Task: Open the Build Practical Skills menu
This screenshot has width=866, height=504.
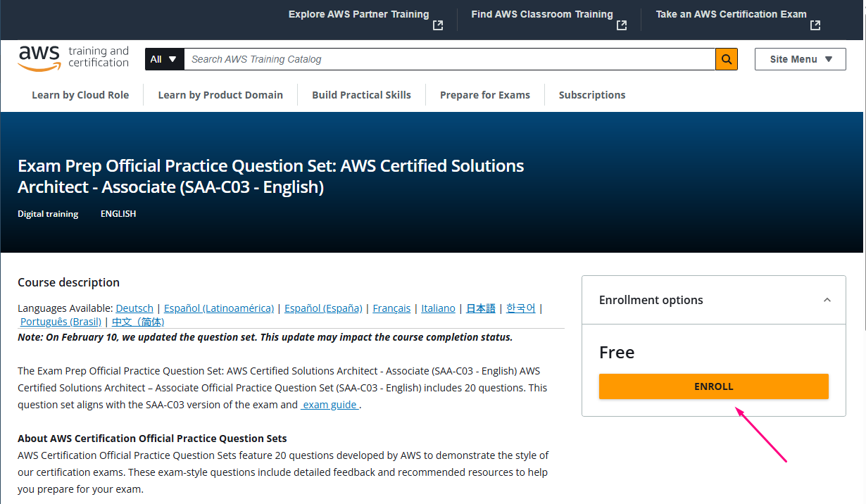Action: pyautogui.click(x=361, y=95)
